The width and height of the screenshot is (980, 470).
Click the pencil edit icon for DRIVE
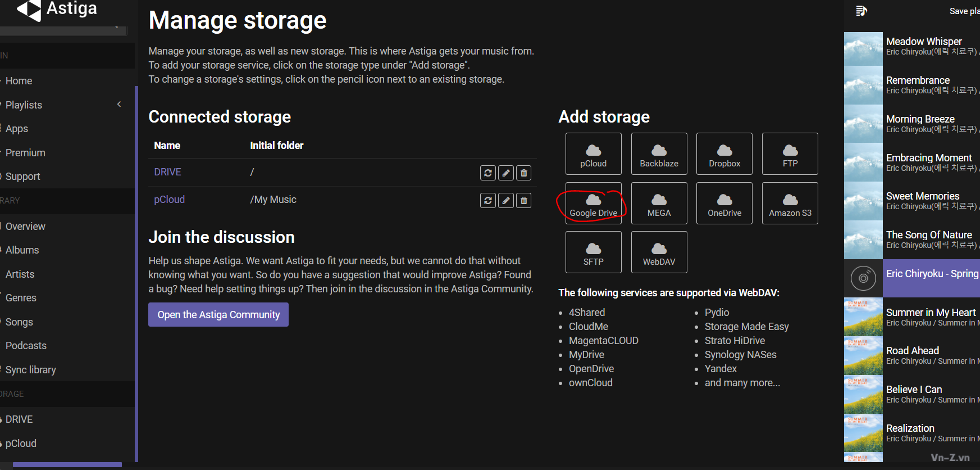click(x=505, y=173)
